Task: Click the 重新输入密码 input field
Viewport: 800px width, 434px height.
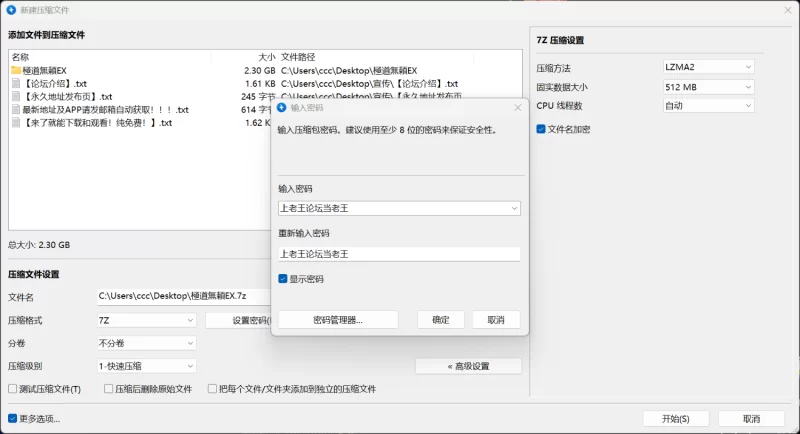Action: [399, 254]
